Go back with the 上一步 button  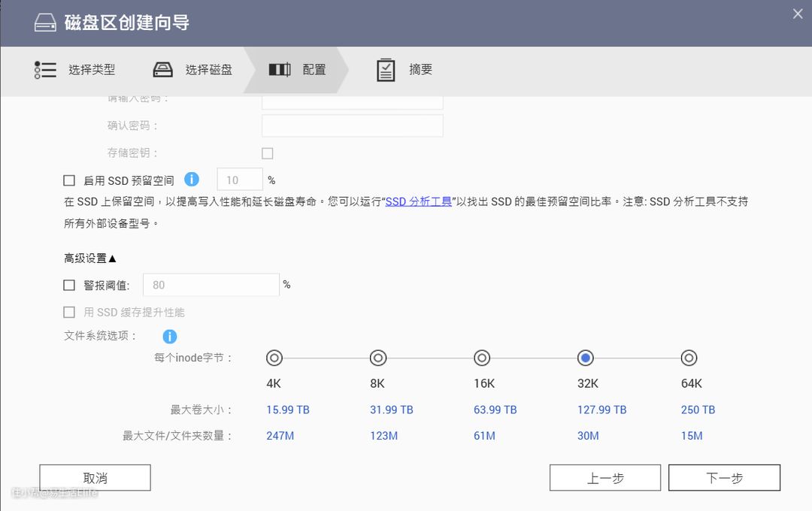click(604, 478)
